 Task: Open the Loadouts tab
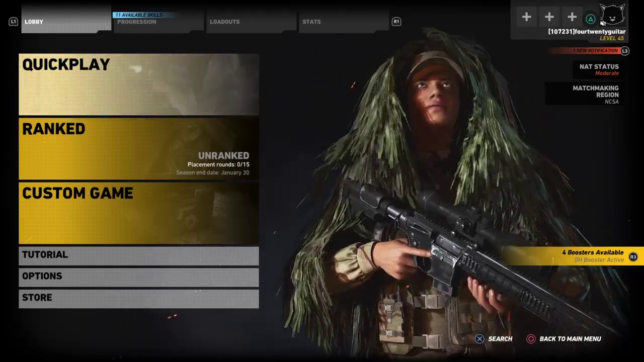tap(251, 22)
